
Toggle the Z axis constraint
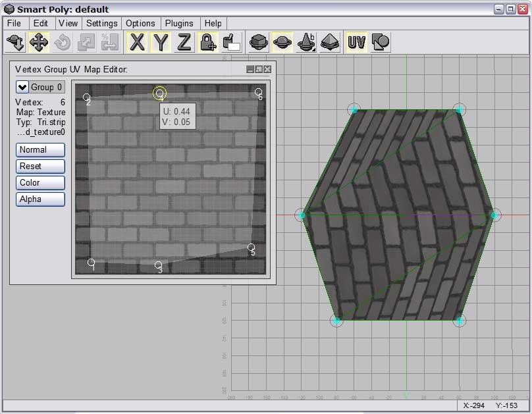pyautogui.click(x=184, y=42)
